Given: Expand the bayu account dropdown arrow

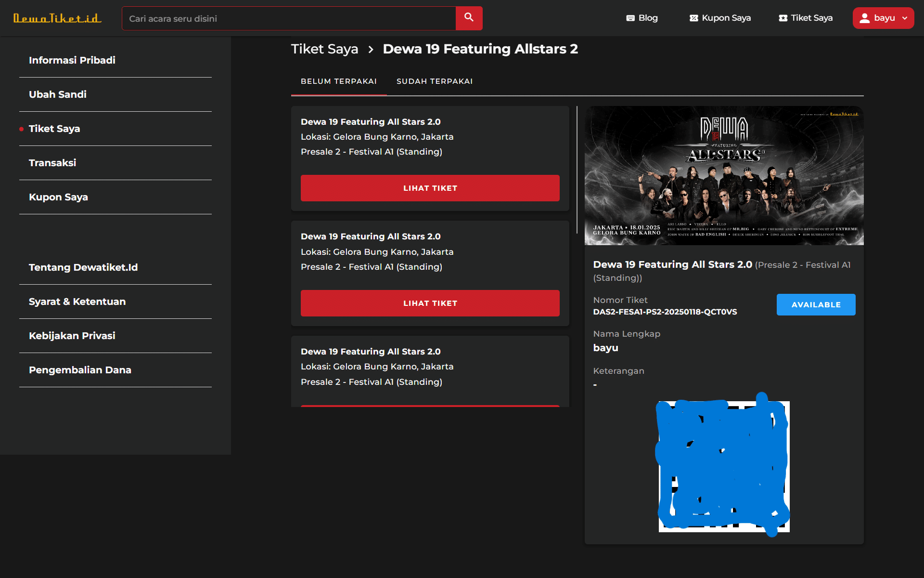Looking at the screenshot, I should pos(905,18).
